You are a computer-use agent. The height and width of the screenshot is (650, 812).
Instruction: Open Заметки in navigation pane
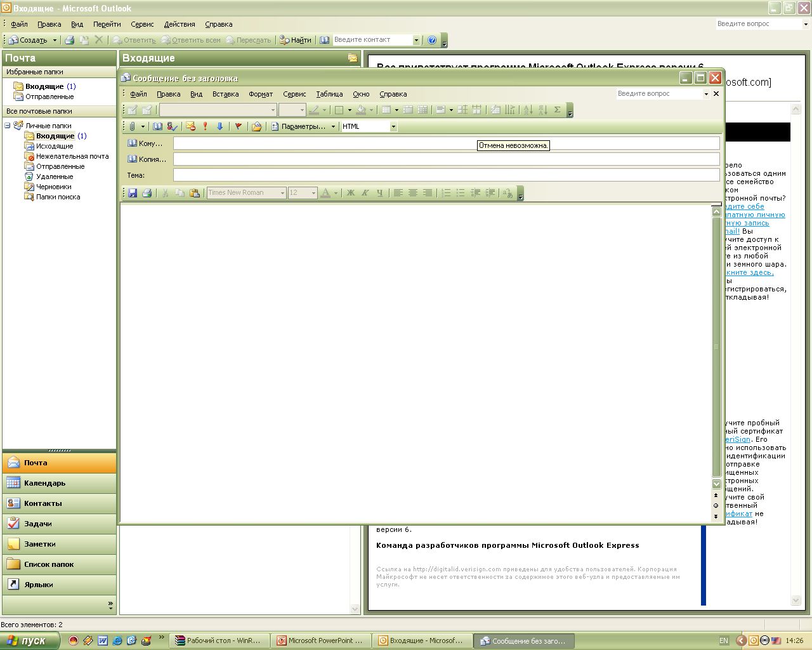60,544
